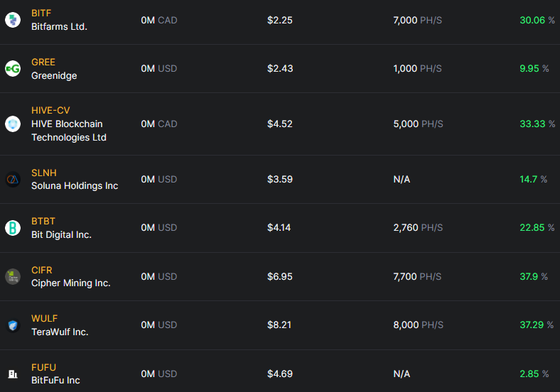Viewport: 560px width, 392px height.
Task: Open the BITF ticker link
Action: click(41, 13)
